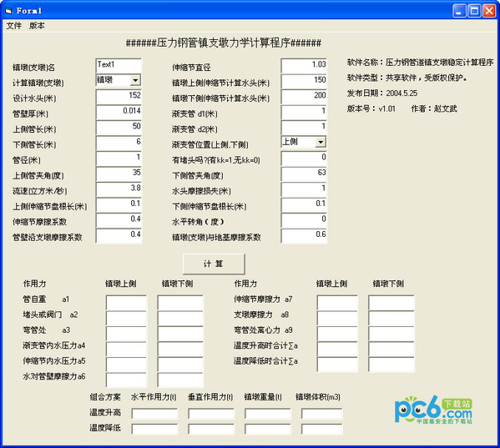The width and height of the screenshot is (500, 448).
Task: Select the 有堵头吗 field showing 0
Action: tap(304, 158)
